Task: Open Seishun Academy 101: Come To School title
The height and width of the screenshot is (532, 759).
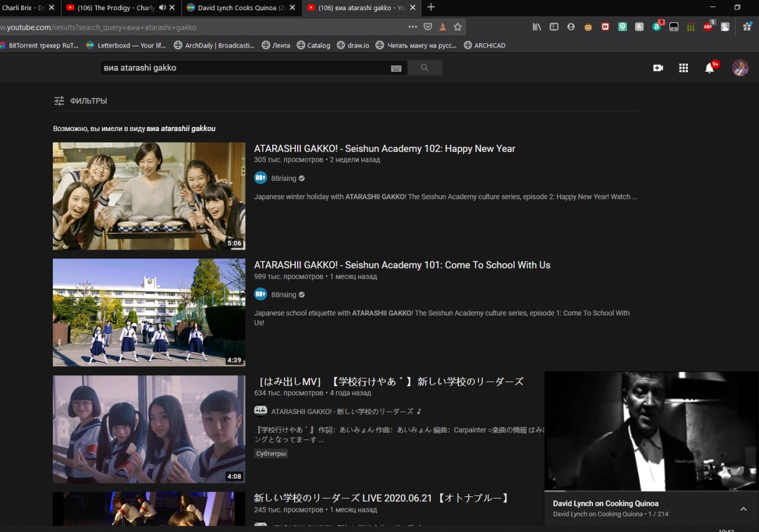Action: (402, 265)
